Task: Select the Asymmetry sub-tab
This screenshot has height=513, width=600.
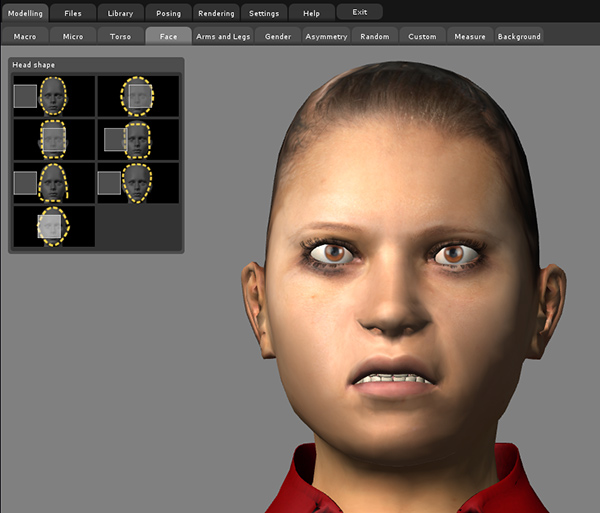Action: point(326,36)
